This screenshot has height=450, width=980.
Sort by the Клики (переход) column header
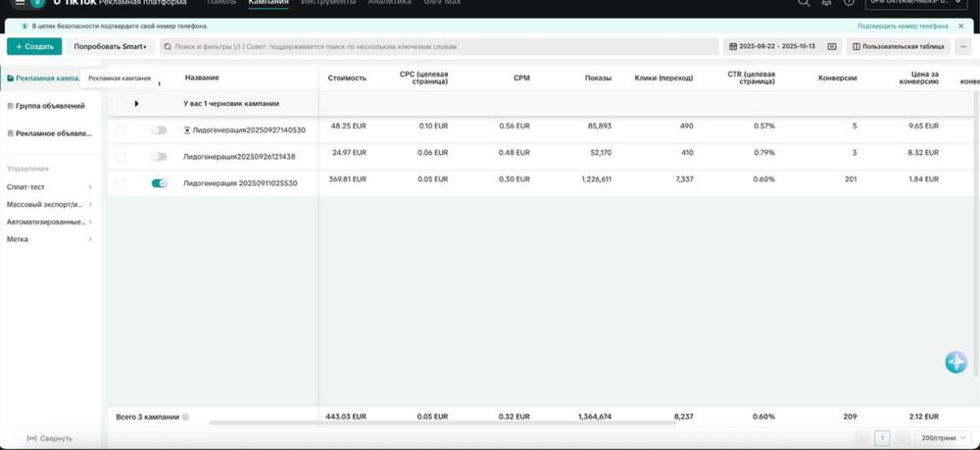(663, 78)
